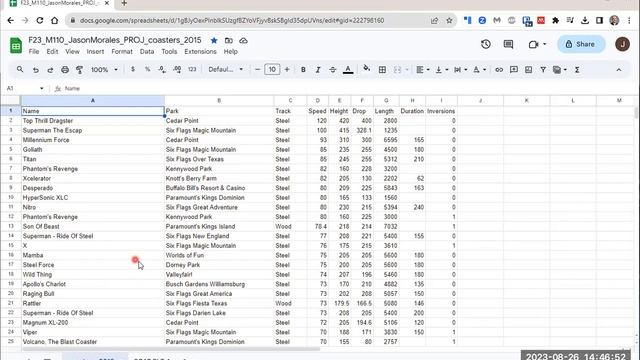The width and height of the screenshot is (640, 360).
Task: Click the Name Box showing A1
Action: [24, 88]
